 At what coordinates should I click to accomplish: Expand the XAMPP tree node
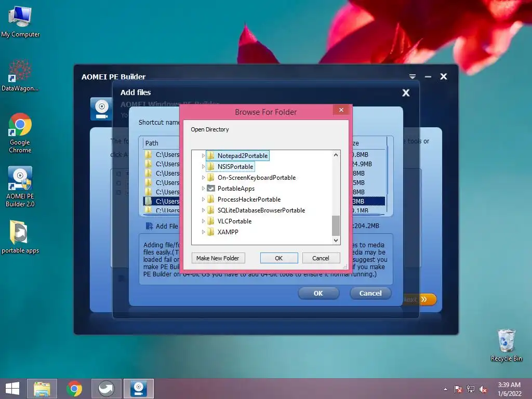point(203,232)
